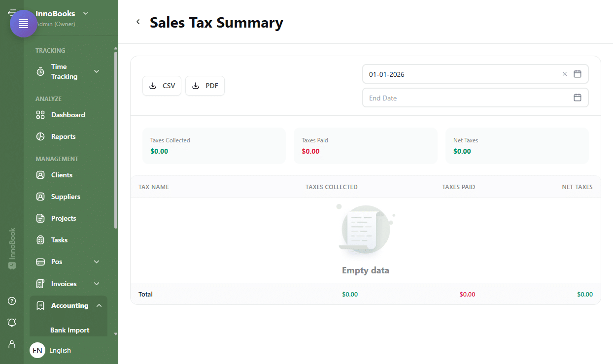The width and height of the screenshot is (613, 364).
Task: Click the Taxes Collected summary card
Action: (x=214, y=146)
